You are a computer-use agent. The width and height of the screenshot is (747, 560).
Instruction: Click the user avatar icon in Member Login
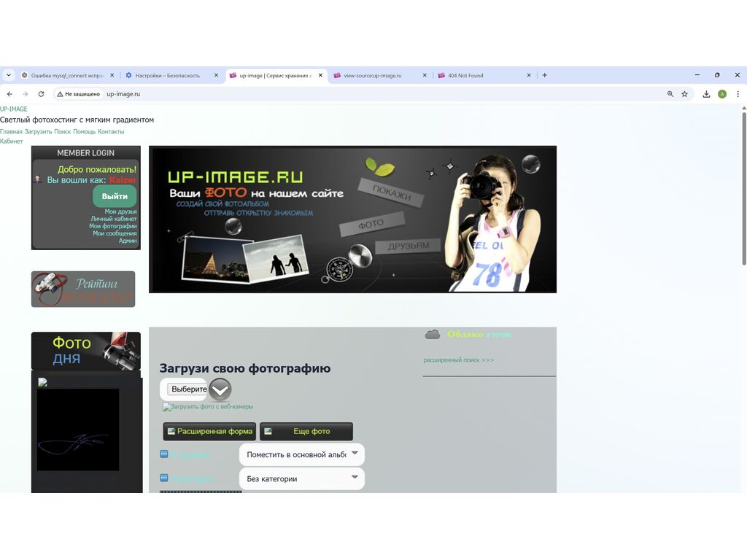pyautogui.click(x=38, y=179)
